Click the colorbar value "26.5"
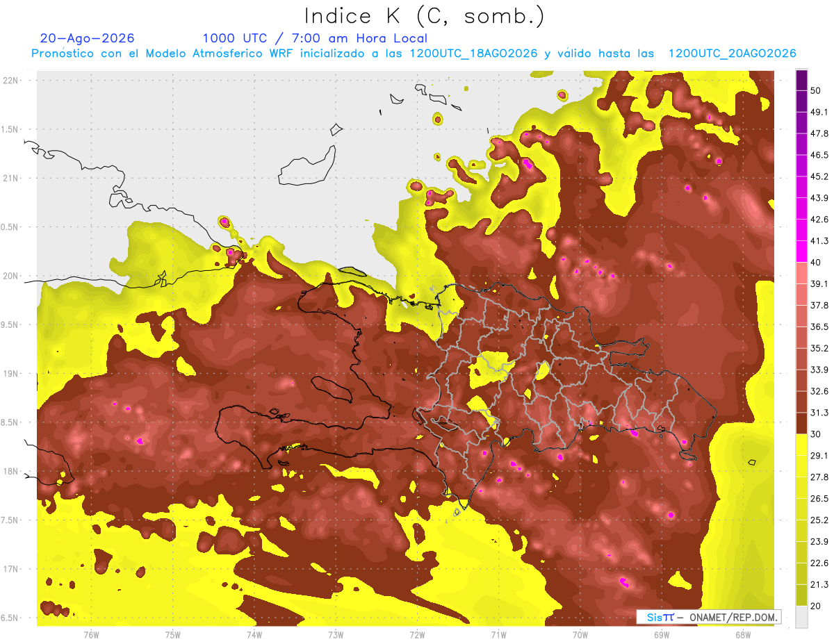 point(819,499)
